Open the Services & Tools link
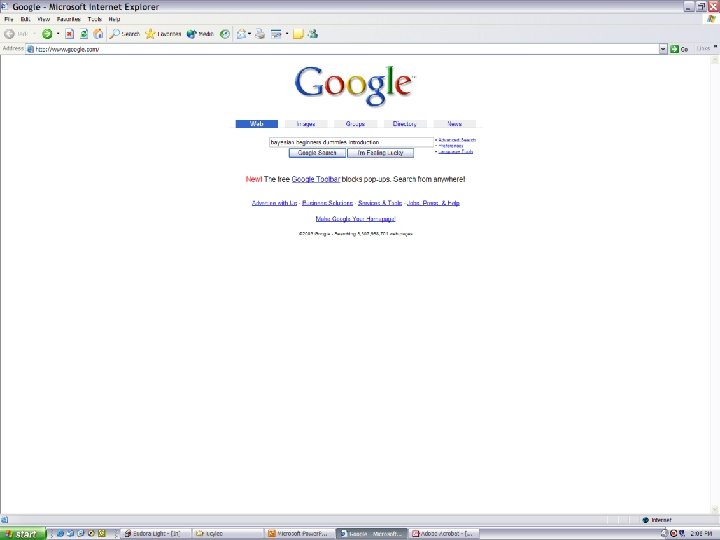Viewport: 720px width, 540px height. pos(380,203)
